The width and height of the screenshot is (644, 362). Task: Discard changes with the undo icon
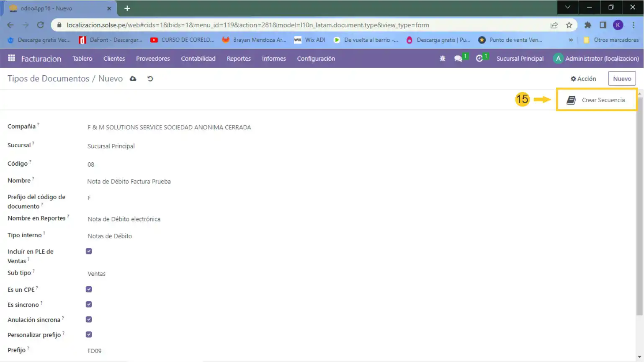click(x=150, y=79)
